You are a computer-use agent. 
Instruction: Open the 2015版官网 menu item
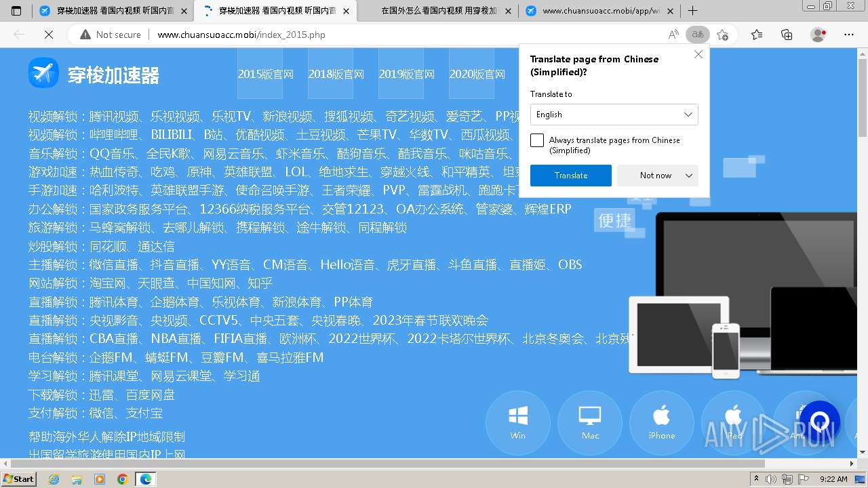(265, 75)
